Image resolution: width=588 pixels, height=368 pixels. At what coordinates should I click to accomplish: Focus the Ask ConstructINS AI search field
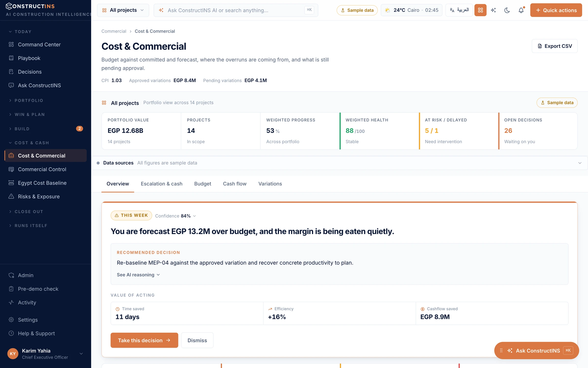point(236,10)
